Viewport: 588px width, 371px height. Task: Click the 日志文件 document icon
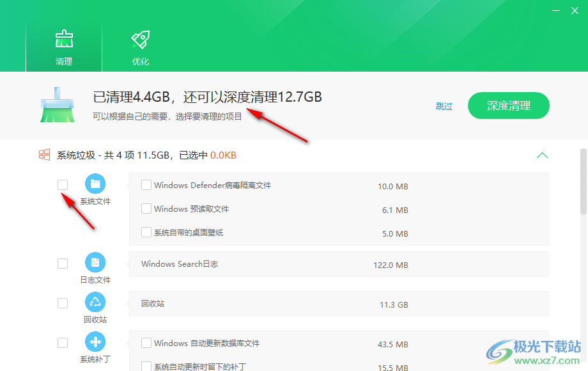(95, 262)
